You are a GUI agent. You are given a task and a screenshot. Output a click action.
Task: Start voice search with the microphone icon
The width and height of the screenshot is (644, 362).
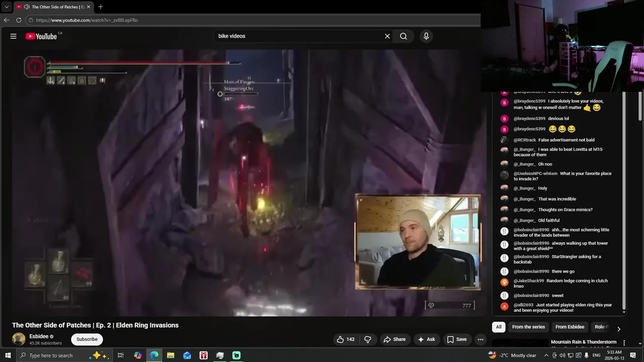coord(426,36)
